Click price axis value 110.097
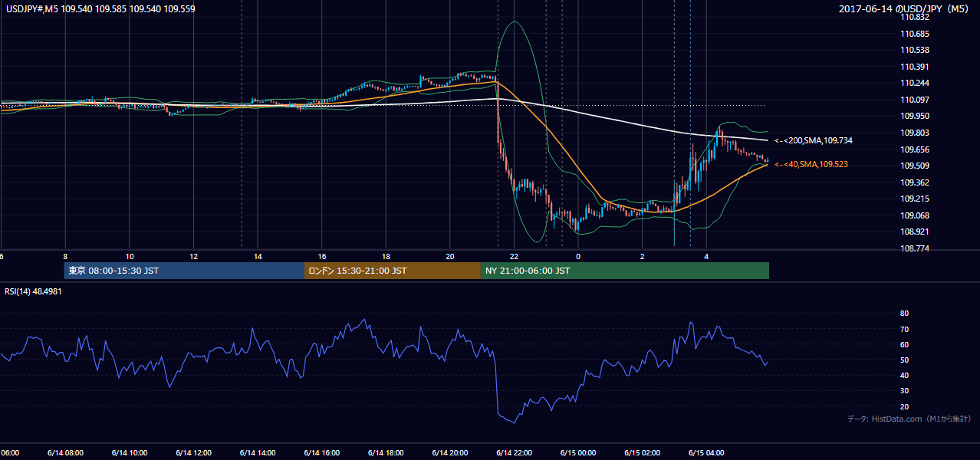 (x=916, y=100)
